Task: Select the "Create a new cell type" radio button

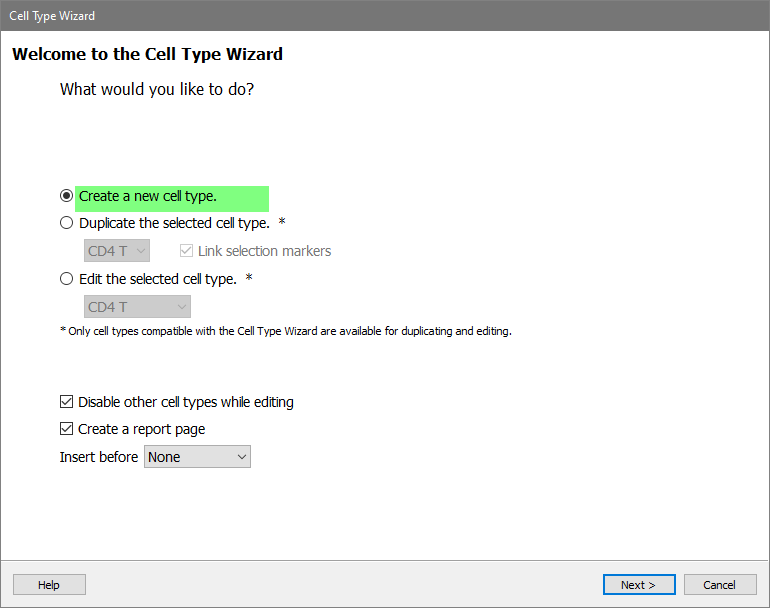Action: click(67, 196)
